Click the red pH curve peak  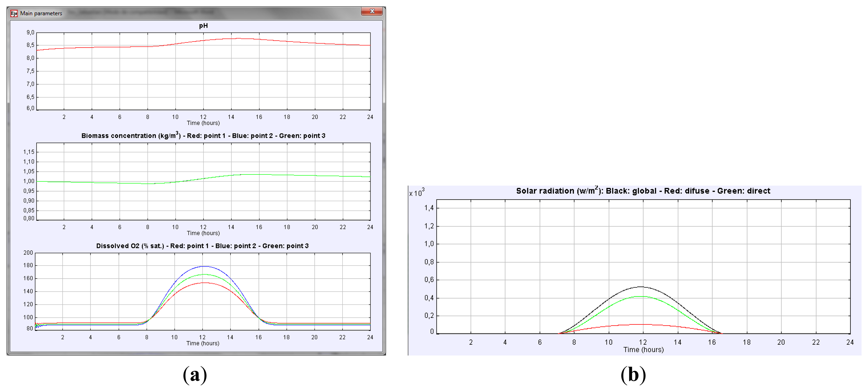tap(239, 38)
